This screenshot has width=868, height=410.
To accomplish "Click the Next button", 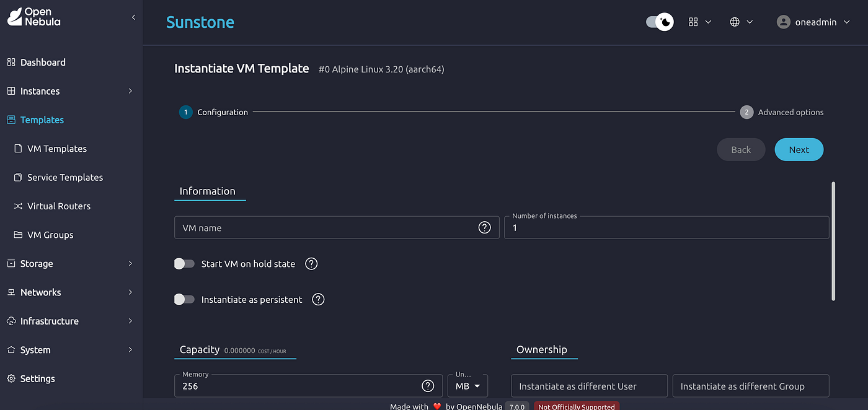I will click(x=799, y=150).
